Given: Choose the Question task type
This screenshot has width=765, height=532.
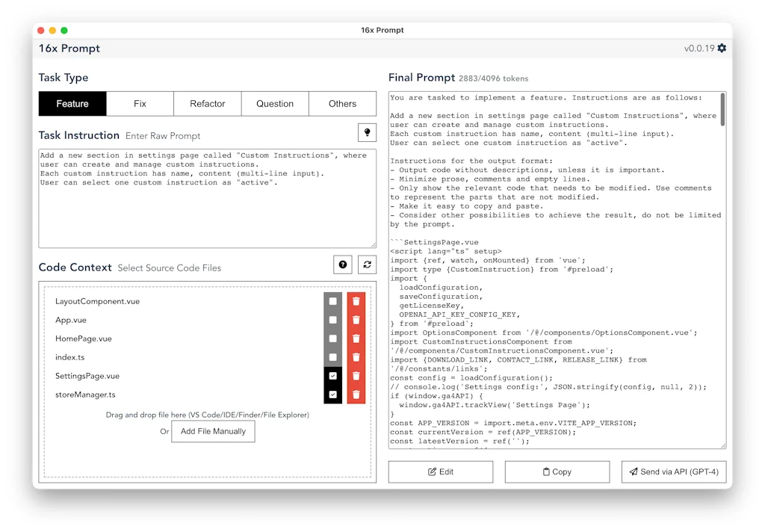Looking at the screenshot, I should [x=275, y=104].
